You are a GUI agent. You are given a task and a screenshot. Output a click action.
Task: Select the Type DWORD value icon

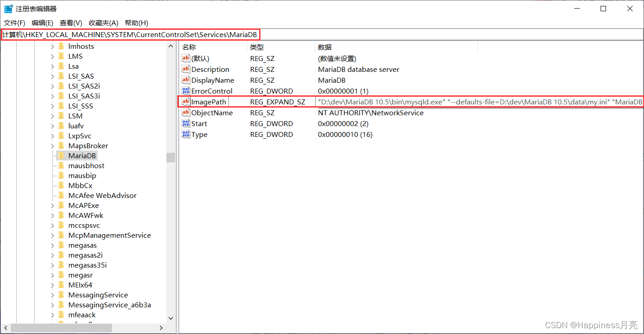(185, 134)
